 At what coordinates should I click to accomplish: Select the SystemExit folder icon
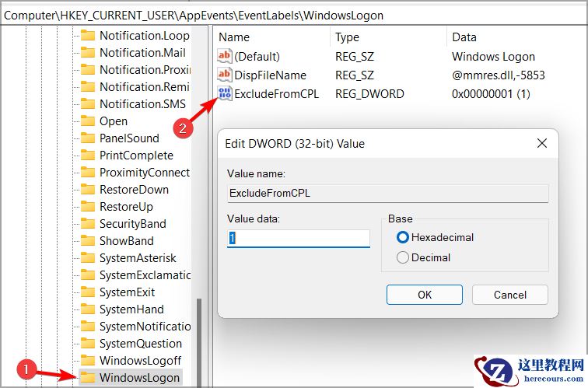pos(88,292)
